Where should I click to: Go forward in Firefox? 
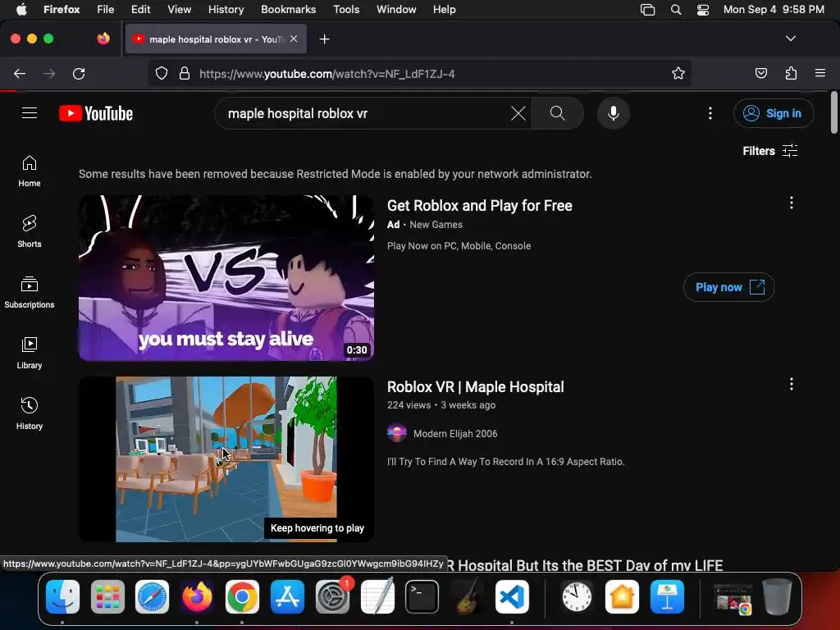49,73
